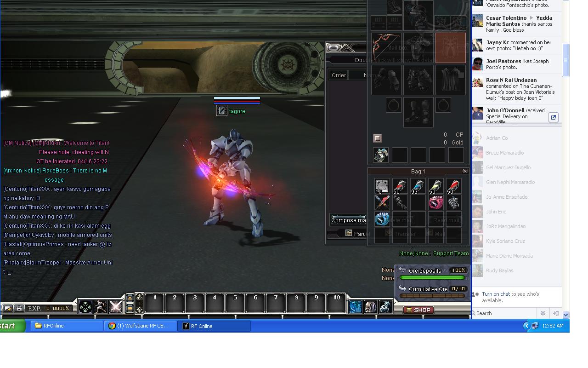Image resolution: width=588 pixels, height=368 pixels.
Task: Click the chat message icon at bottom-left
Action: point(8,308)
